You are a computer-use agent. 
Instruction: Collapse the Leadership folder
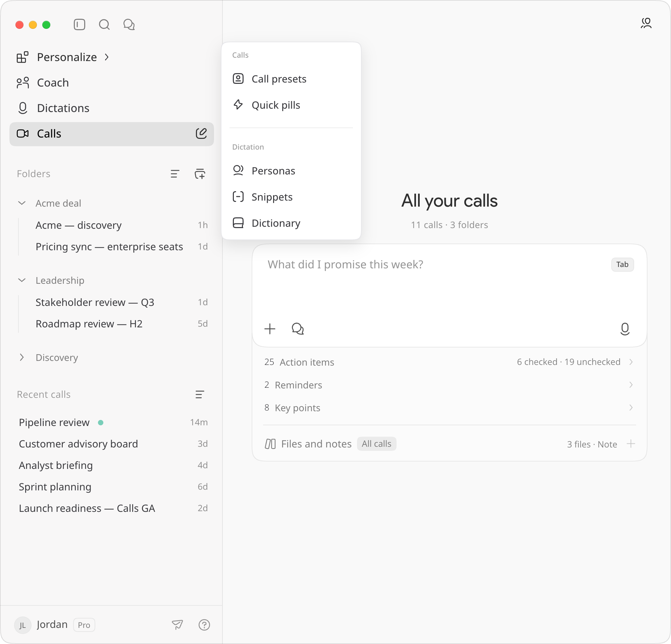coord(21,280)
